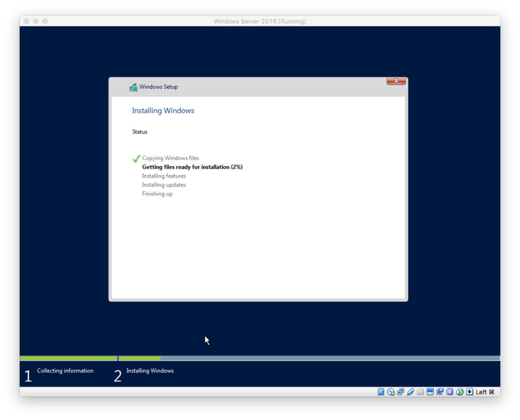The width and height of the screenshot is (520, 420).
Task: Click the Windows Setup title icon
Action: (x=134, y=87)
